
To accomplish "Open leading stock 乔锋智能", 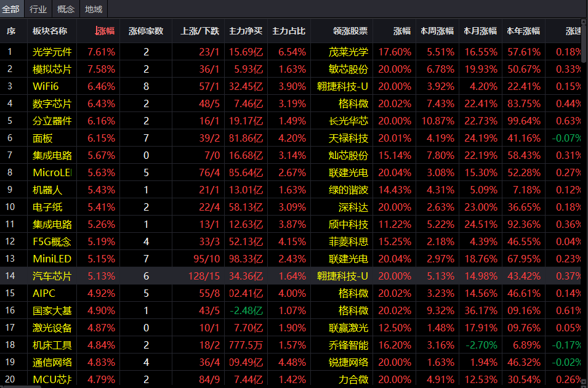I will pyautogui.click(x=348, y=346).
